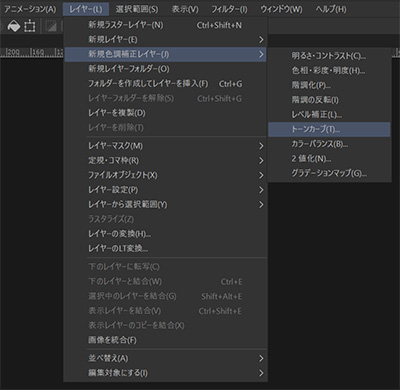Click the grayed diagonal-triangle toolbar icon
This screenshot has height=390, width=400.
51,26
